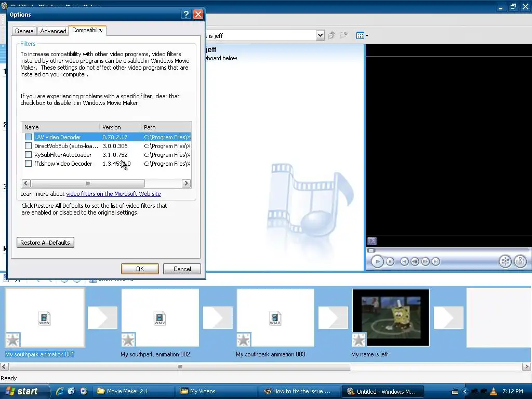Toggle full screen preview icon
This screenshot has height=399, width=532.
tap(372, 241)
